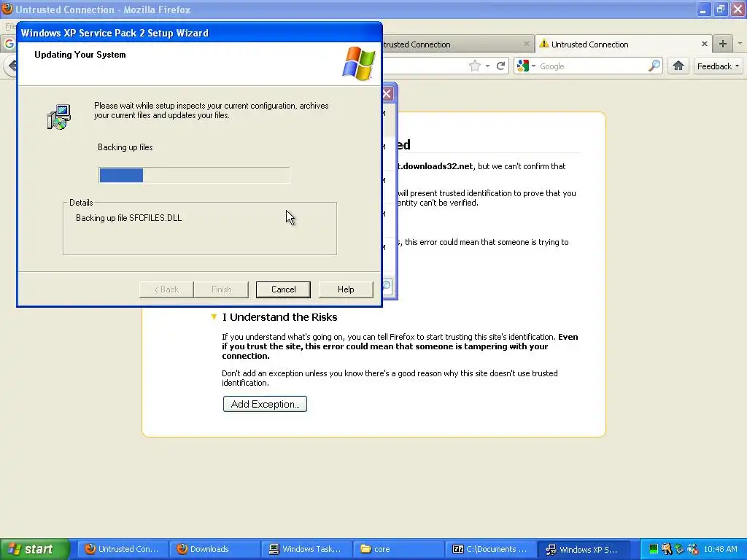Close the background Untrusted Connection tab
Screen dimensions: 747x560
point(527,44)
